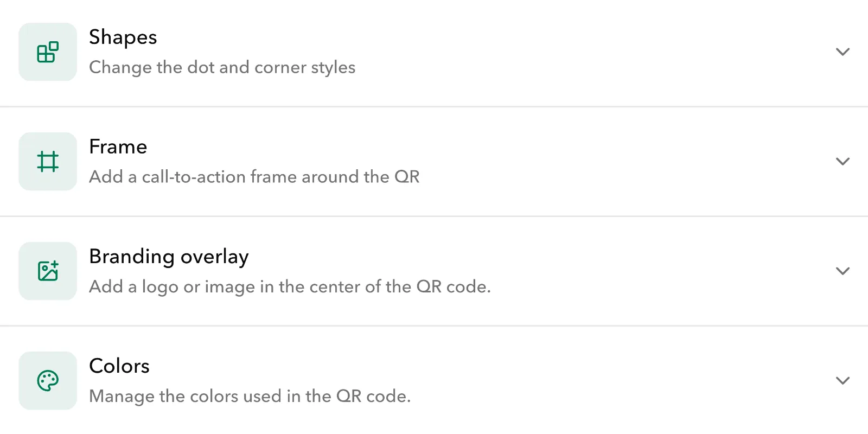Click empty space in Branding overlay row
The height and width of the screenshot is (434, 868).
click(x=651, y=271)
